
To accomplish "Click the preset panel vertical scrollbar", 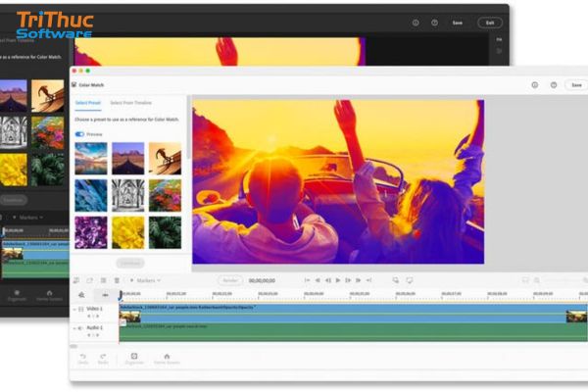I will 188,127.
